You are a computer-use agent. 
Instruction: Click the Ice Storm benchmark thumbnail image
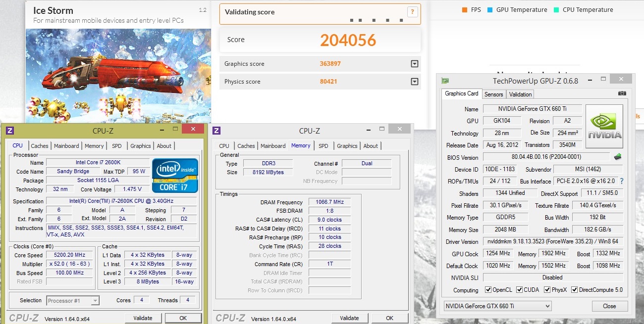(118, 76)
